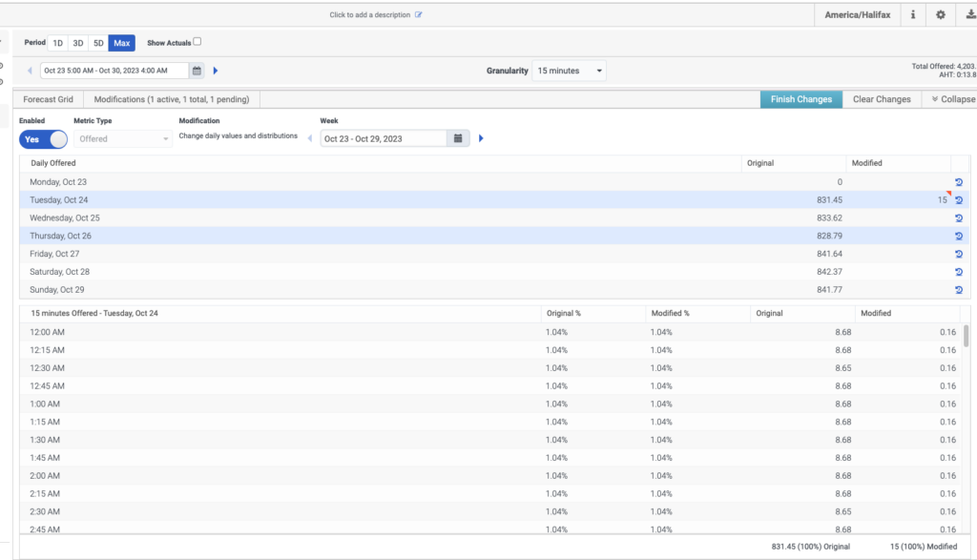Image resolution: width=977 pixels, height=560 pixels.
Task: Click the 15 minutes table scrollbar thumb
Action: pos(966,336)
